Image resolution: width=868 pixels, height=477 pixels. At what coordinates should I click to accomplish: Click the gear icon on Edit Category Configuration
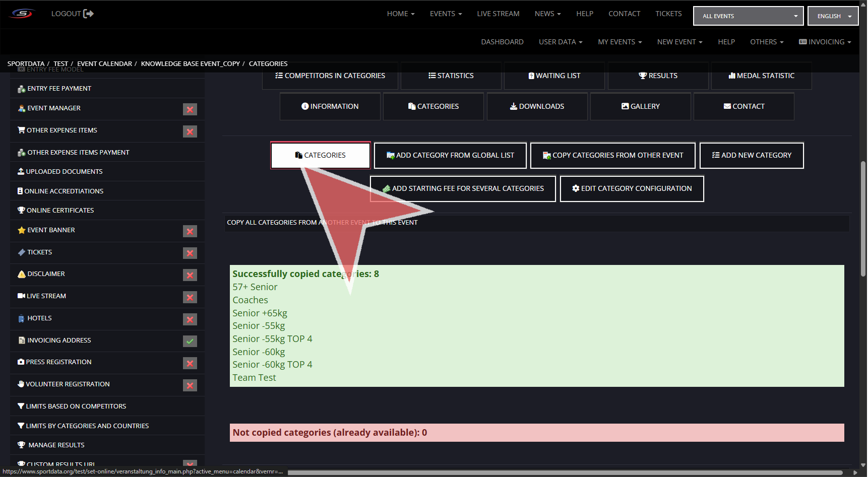[x=575, y=188]
